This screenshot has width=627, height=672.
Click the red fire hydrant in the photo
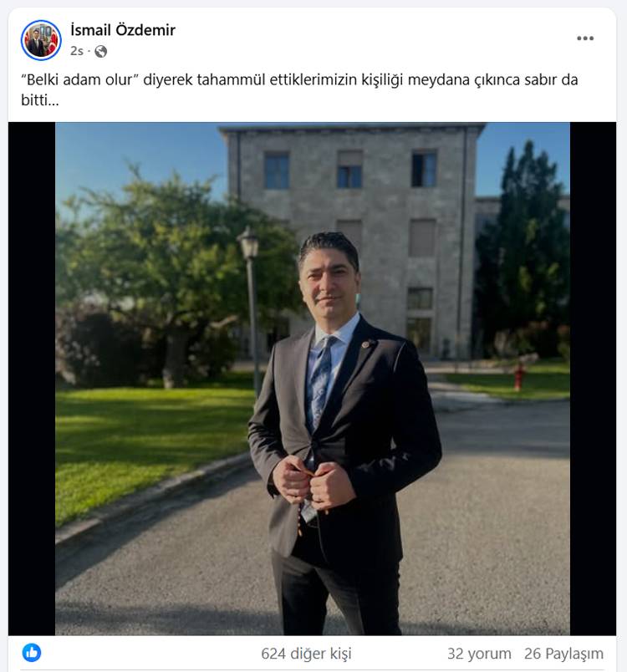coord(519,377)
